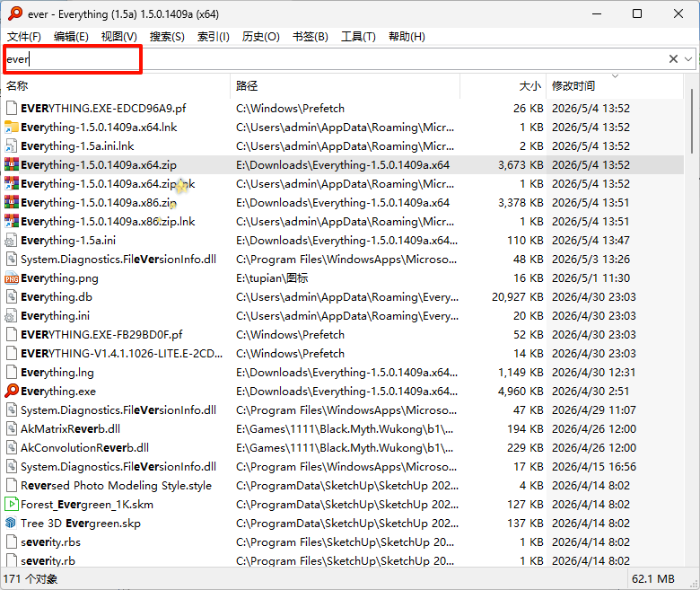Click the vertical scrollbar thumb

(692, 120)
